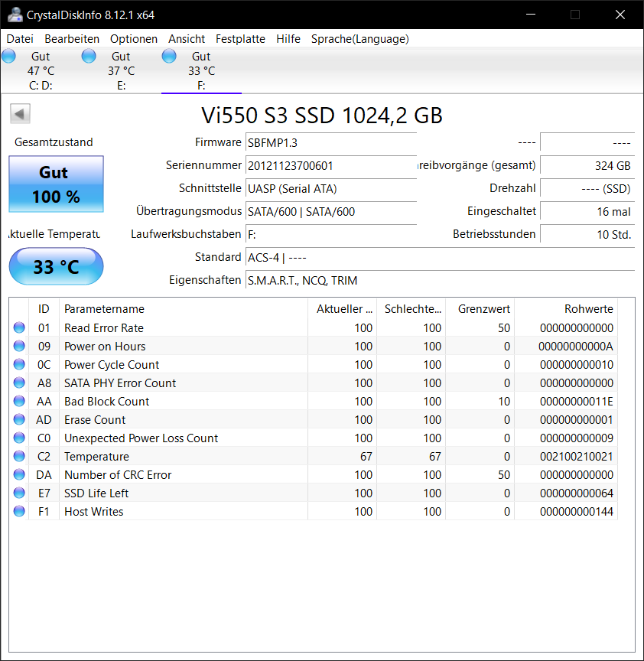Switch to the F: disk tab at 33 °C
644x661 pixels.
click(x=201, y=70)
